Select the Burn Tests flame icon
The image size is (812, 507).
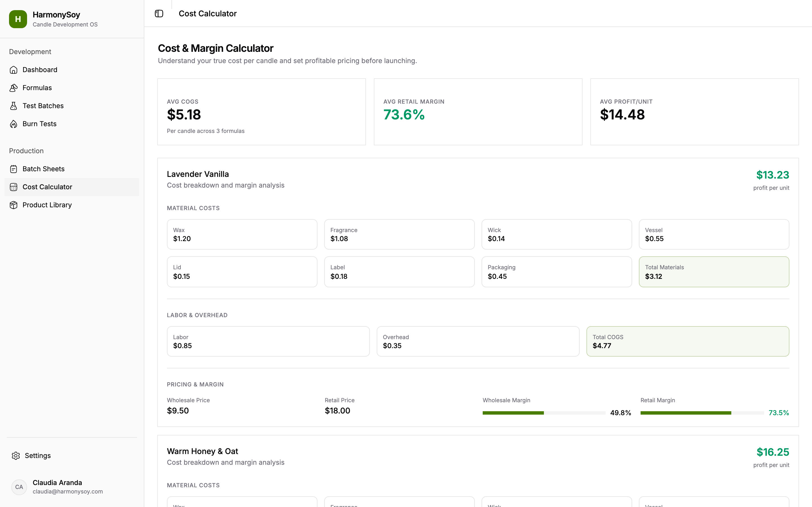(x=14, y=124)
